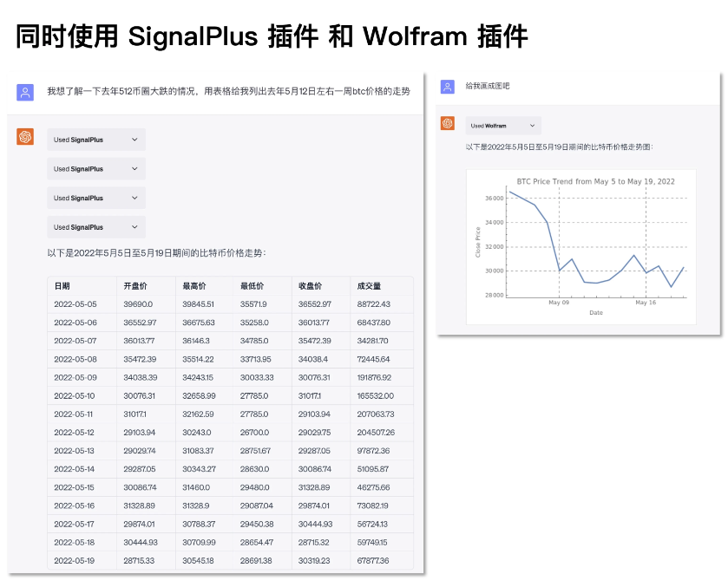Click the volume 207063.73
The width and height of the screenshot is (728, 587).
coord(376,414)
